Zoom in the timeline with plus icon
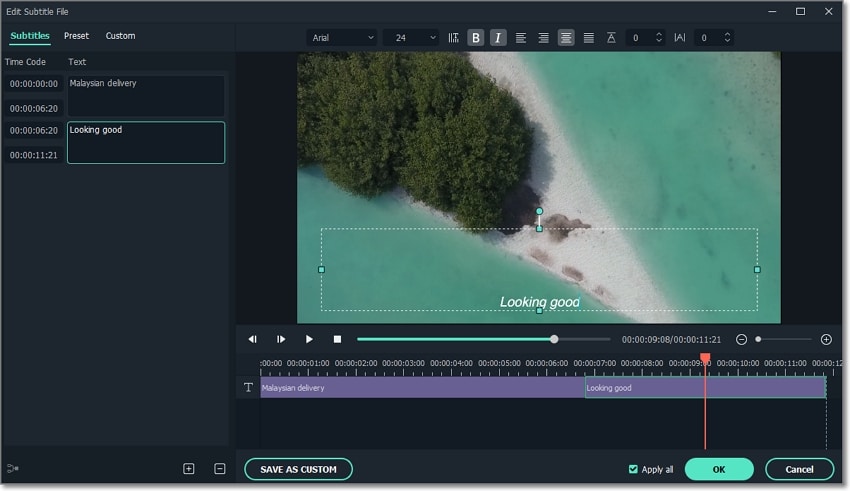 826,340
